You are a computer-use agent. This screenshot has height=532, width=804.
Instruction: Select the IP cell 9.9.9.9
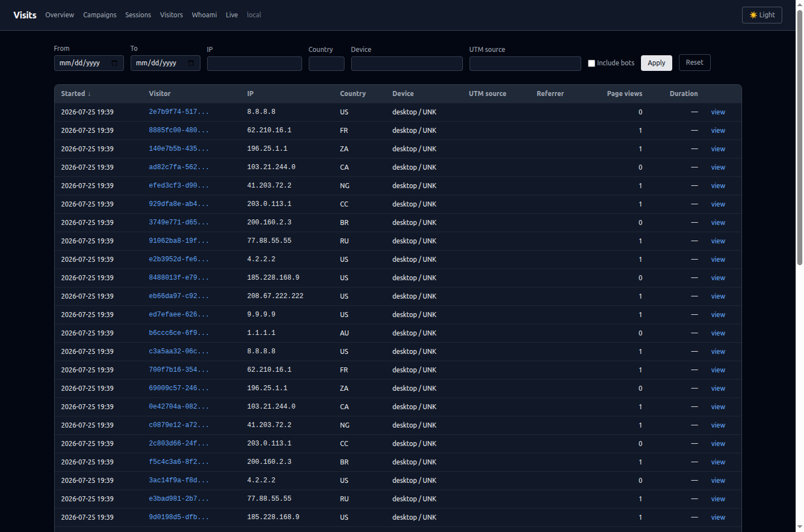[261, 315]
